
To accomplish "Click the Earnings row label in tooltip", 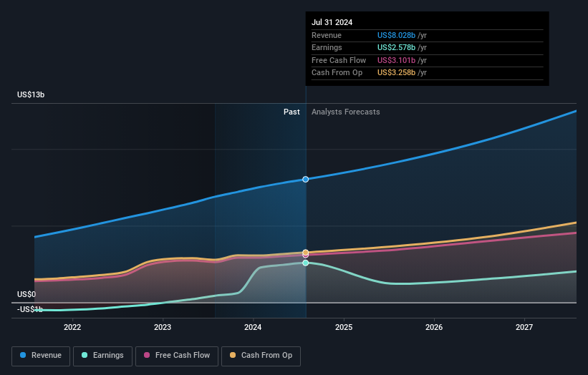I will pos(327,47).
